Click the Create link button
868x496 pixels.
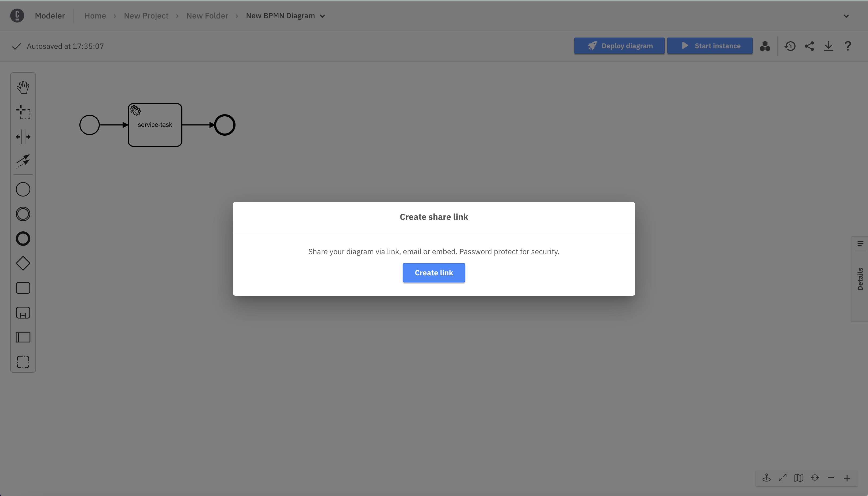(x=433, y=272)
